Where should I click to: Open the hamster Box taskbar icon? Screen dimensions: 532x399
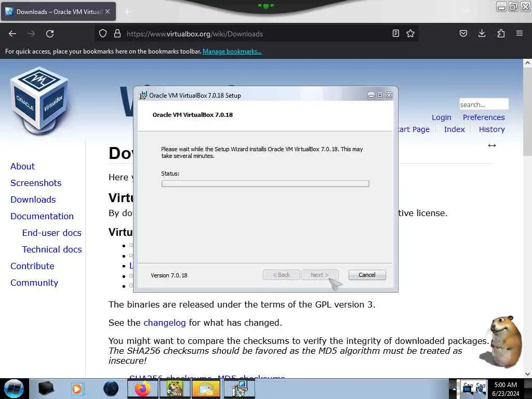click(175, 389)
